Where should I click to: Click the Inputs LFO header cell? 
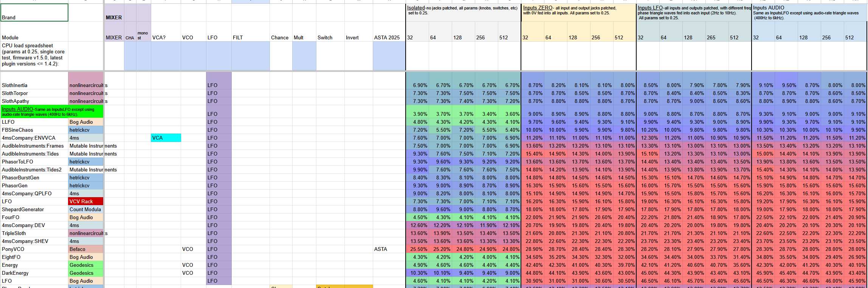694,12
